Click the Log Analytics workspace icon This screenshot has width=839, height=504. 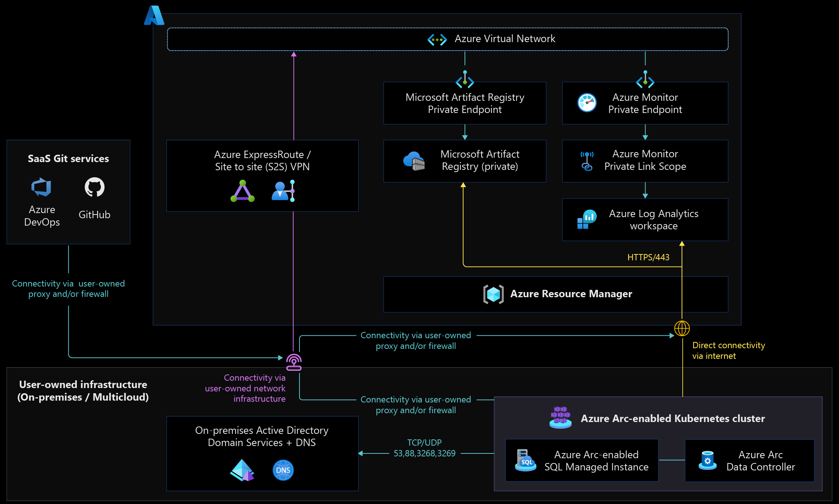click(587, 219)
